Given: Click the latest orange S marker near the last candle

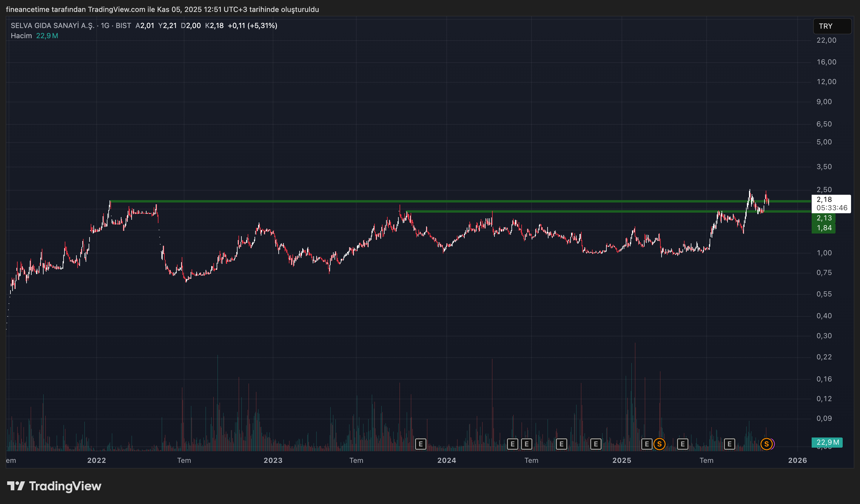Looking at the screenshot, I should point(766,444).
